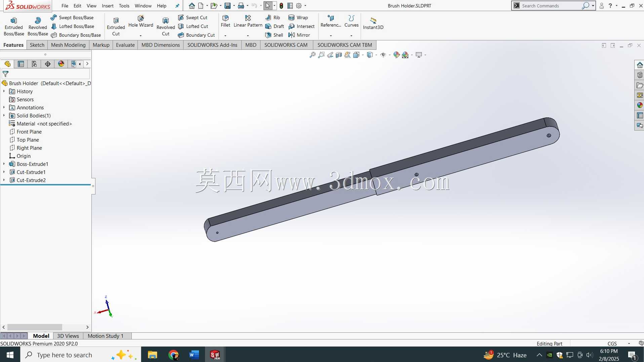Select the Front Plane item
Viewport: 644px width, 362px height.
(x=26, y=132)
